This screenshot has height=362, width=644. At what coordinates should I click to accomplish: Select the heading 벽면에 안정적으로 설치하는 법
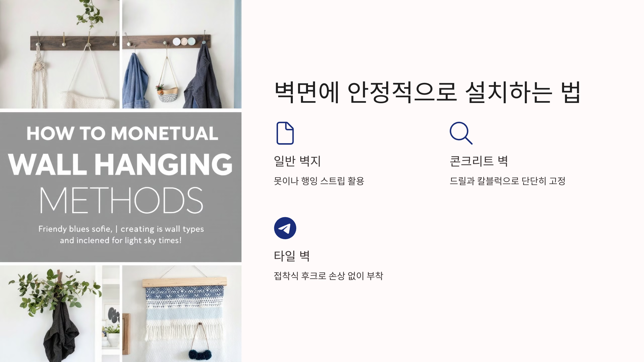(428, 92)
